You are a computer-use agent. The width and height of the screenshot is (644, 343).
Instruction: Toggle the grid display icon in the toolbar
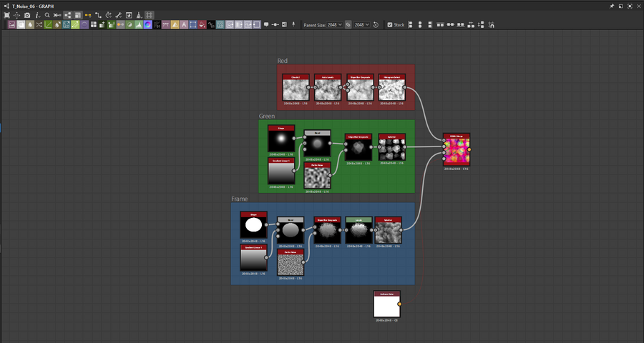click(150, 15)
